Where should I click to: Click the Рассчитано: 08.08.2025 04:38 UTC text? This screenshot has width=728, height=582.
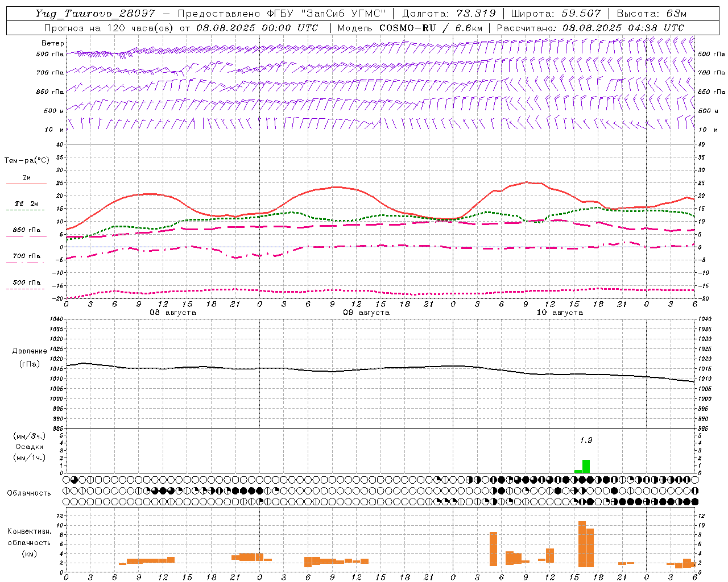[590, 28]
